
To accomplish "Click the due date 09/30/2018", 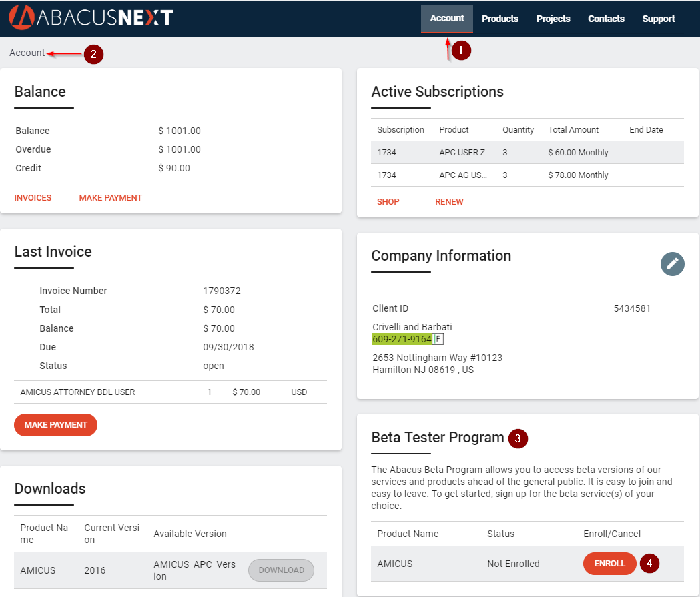I will tap(229, 347).
